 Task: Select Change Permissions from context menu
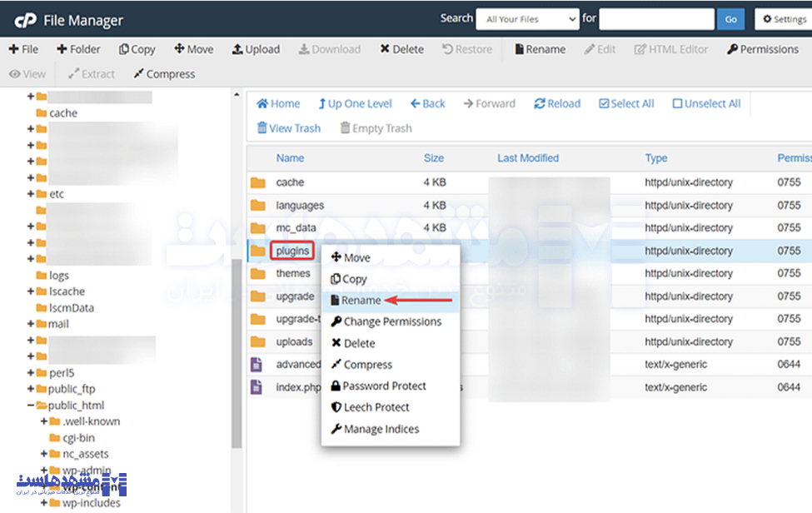click(391, 321)
